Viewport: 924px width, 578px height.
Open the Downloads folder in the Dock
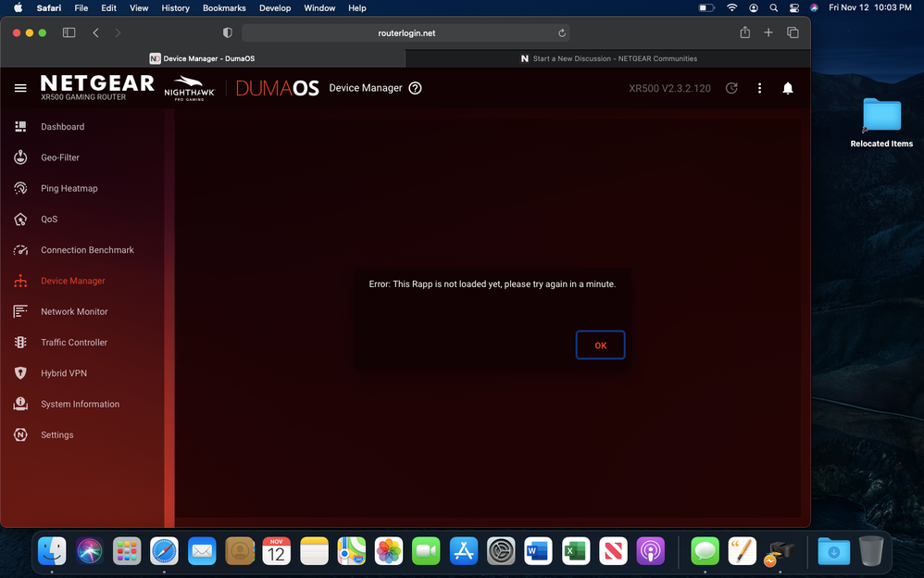pos(834,551)
